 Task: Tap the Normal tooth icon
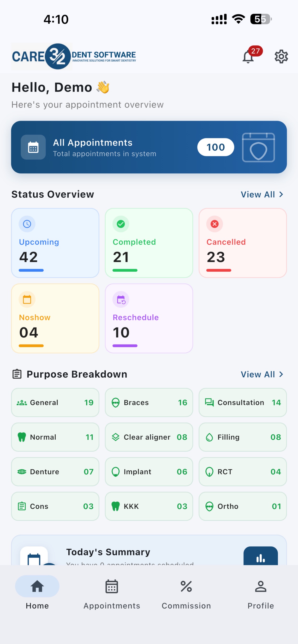point(22,437)
